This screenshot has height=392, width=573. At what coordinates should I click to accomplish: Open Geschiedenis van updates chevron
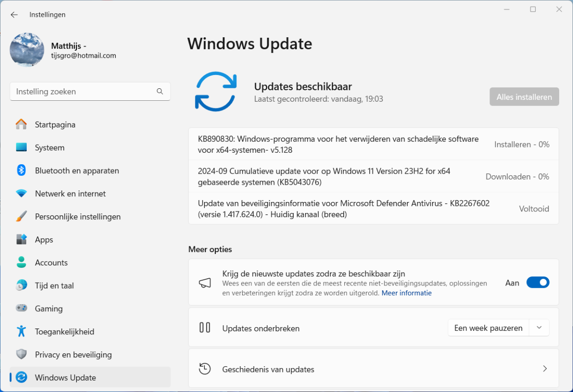(545, 369)
